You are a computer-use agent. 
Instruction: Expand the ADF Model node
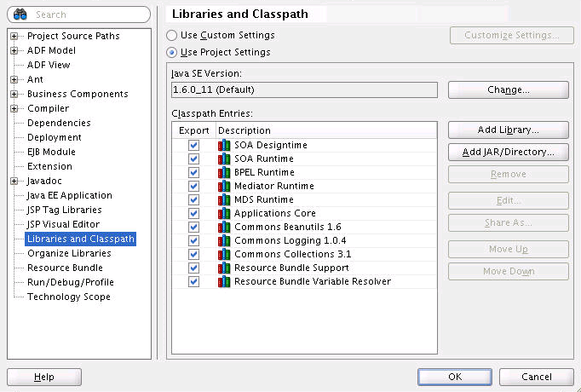point(14,50)
